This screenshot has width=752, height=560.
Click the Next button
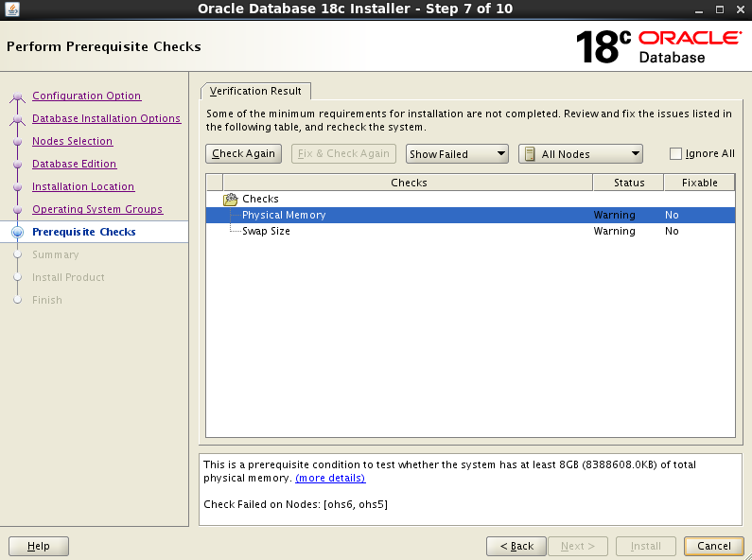point(578,546)
